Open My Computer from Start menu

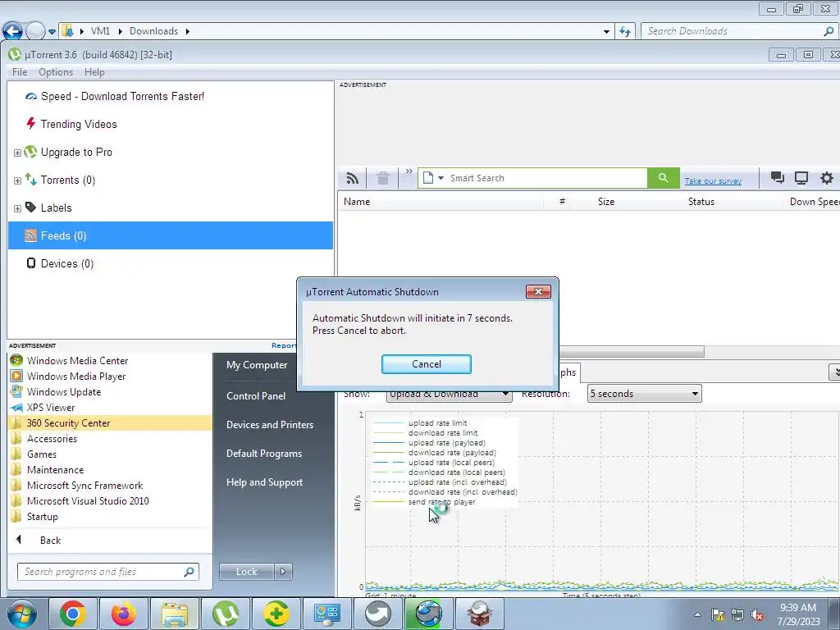[257, 365]
